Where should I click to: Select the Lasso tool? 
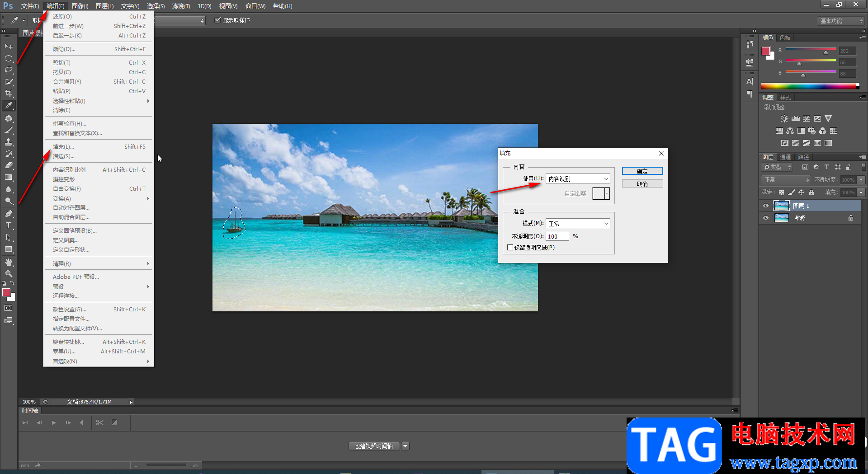[9, 70]
